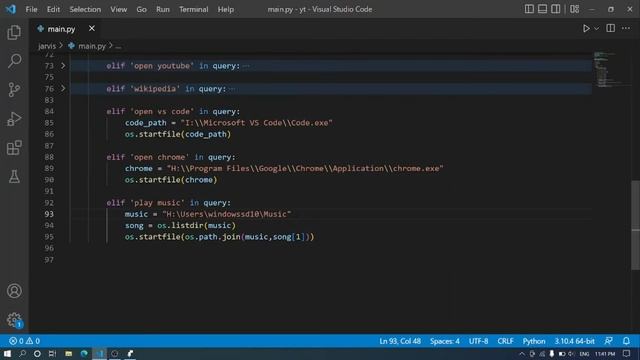640x360 pixels.
Task: Click os.listdir(music) on line 94
Action: click(196, 225)
